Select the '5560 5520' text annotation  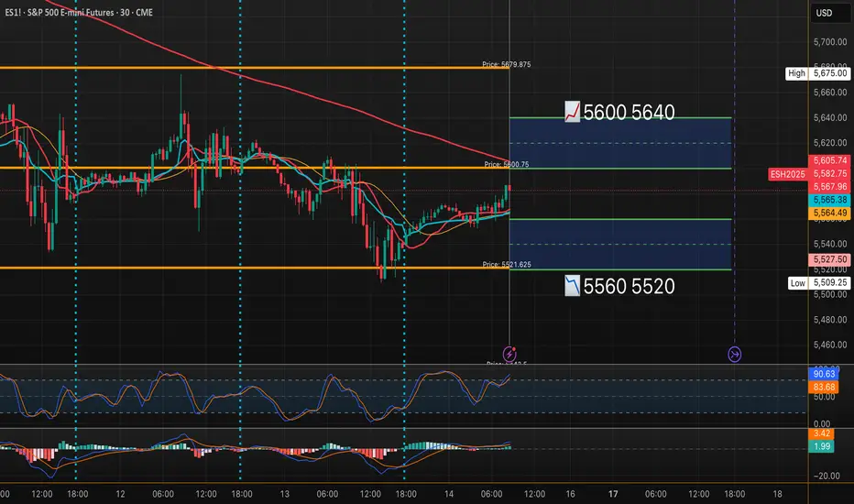630,286
